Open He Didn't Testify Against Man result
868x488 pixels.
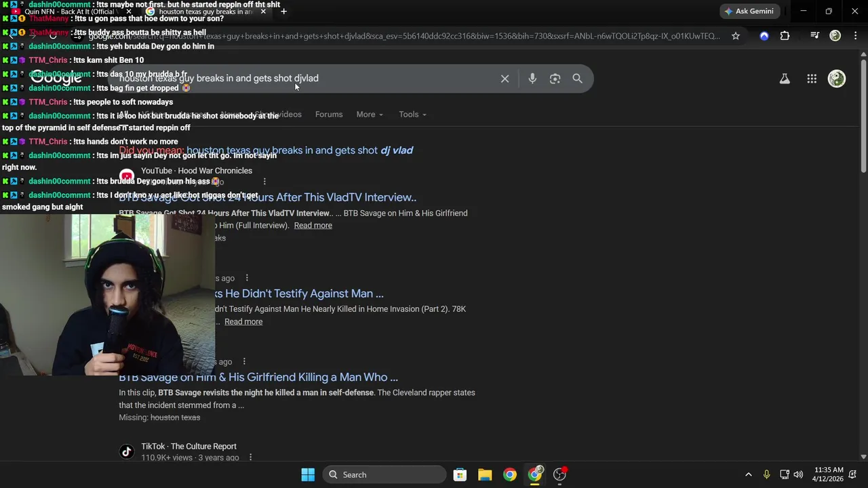click(299, 293)
